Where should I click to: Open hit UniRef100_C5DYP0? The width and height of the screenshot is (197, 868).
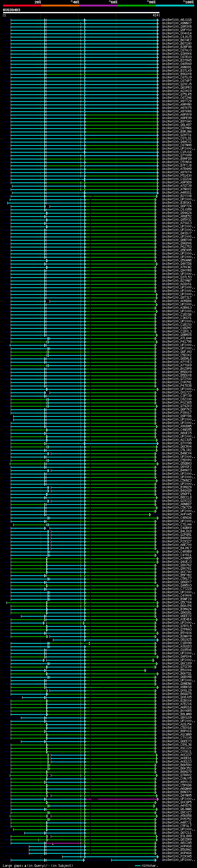[177, 460]
